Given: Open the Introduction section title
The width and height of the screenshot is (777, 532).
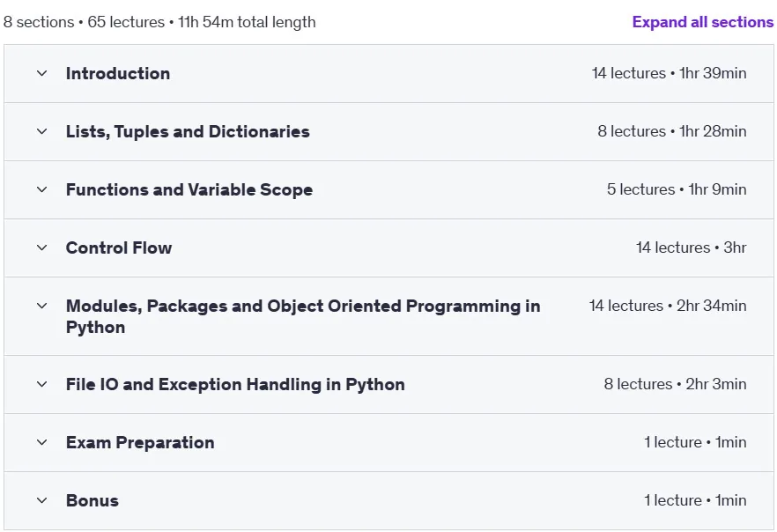Looking at the screenshot, I should pyautogui.click(x=118, y=73).
